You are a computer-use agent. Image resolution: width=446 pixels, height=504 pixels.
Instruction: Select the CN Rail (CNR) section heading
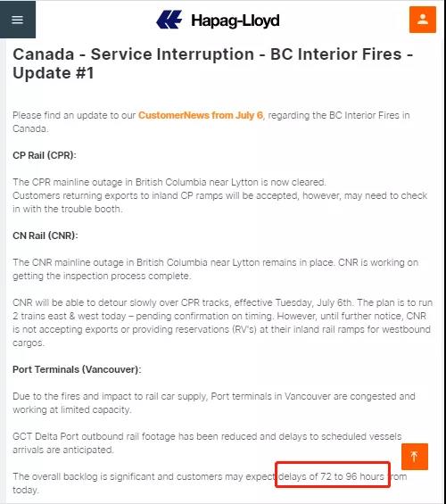tap(45, 235)
